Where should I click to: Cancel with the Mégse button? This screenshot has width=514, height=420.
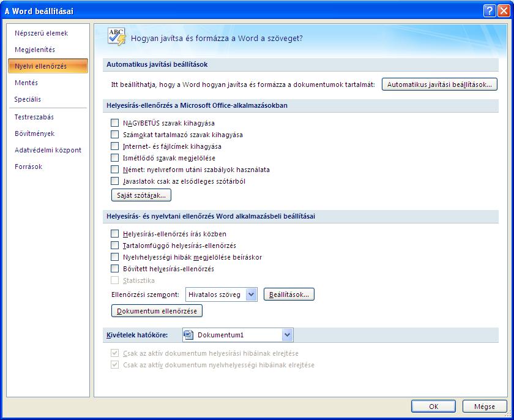coord(485,407)
